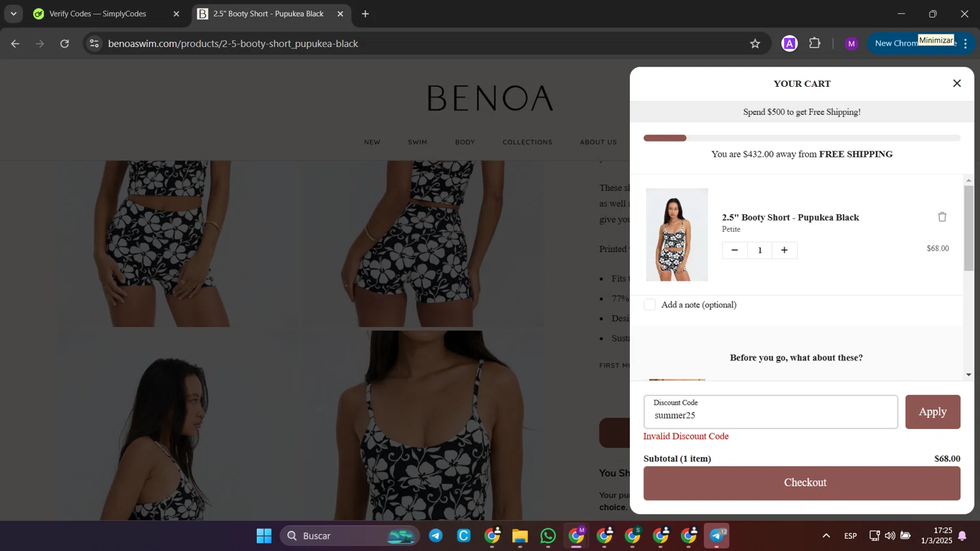Proceed to Checkout

pyautogui.click(x=802, y=483)
